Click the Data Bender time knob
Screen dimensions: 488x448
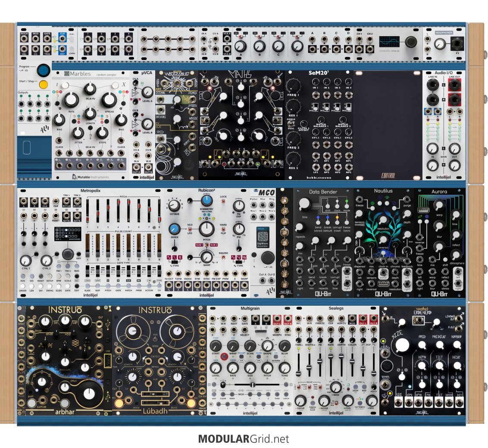coord(304,204)
